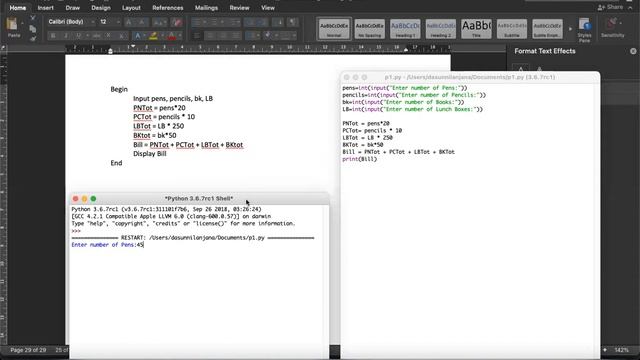This screenshot has width=640, height=360.
Task: Apply the Normal style
Action: click(334, 29)
